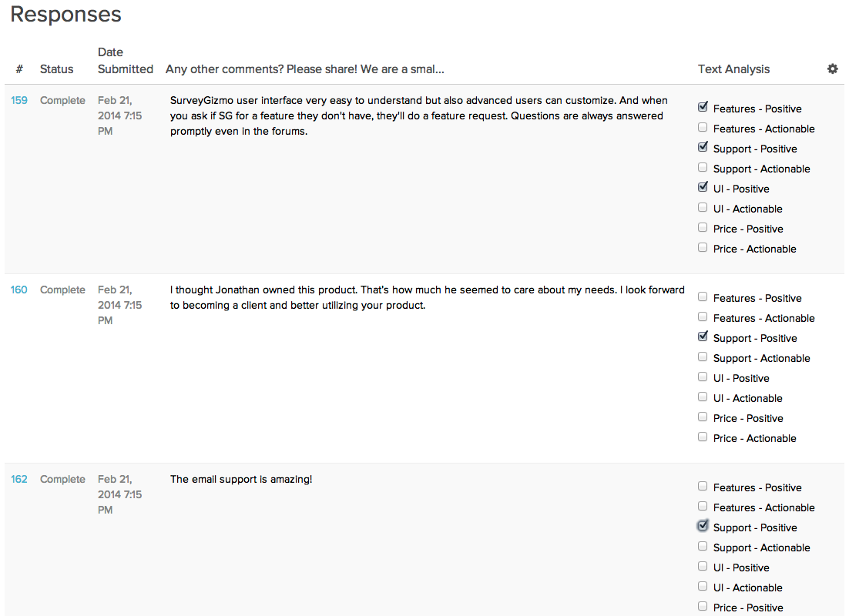Uncheck Support - Positive for response 160
This screenshot has height=616, width=849.
click(x=703, y=336)
